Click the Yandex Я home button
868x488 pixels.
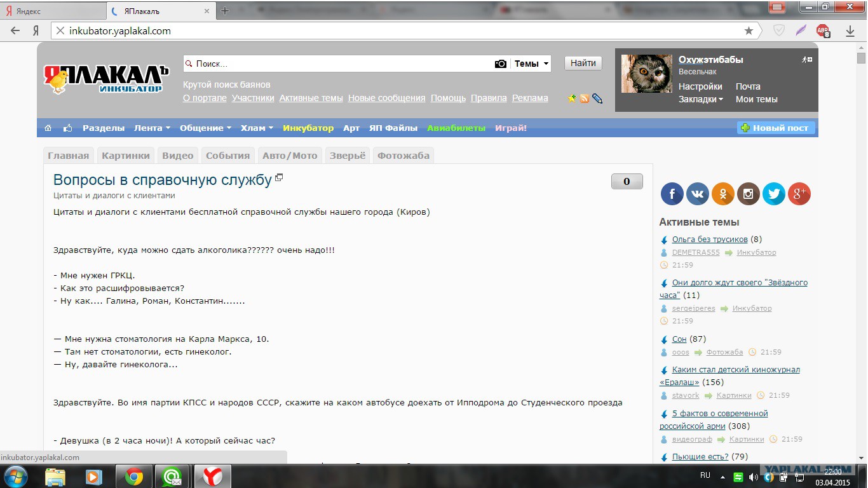pyautogui.click(x=36, y=30)
